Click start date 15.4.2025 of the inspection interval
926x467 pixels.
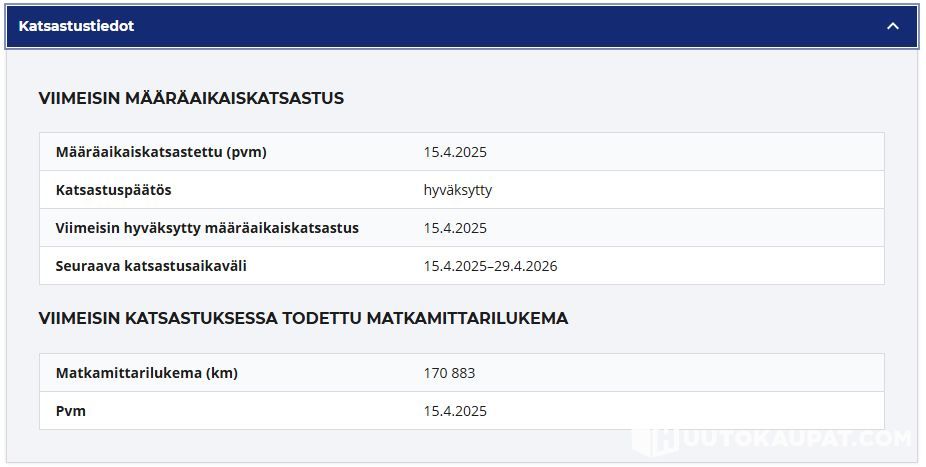point(455,266)
